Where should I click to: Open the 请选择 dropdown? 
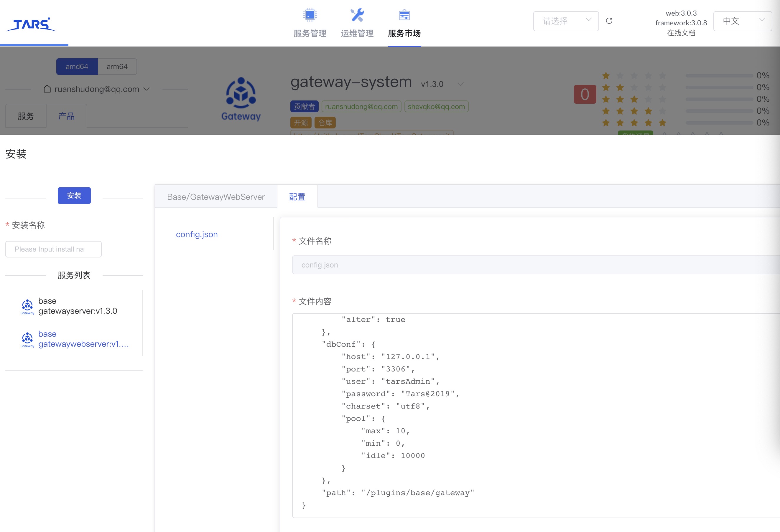pyautogui.click(x=565, y=21)
